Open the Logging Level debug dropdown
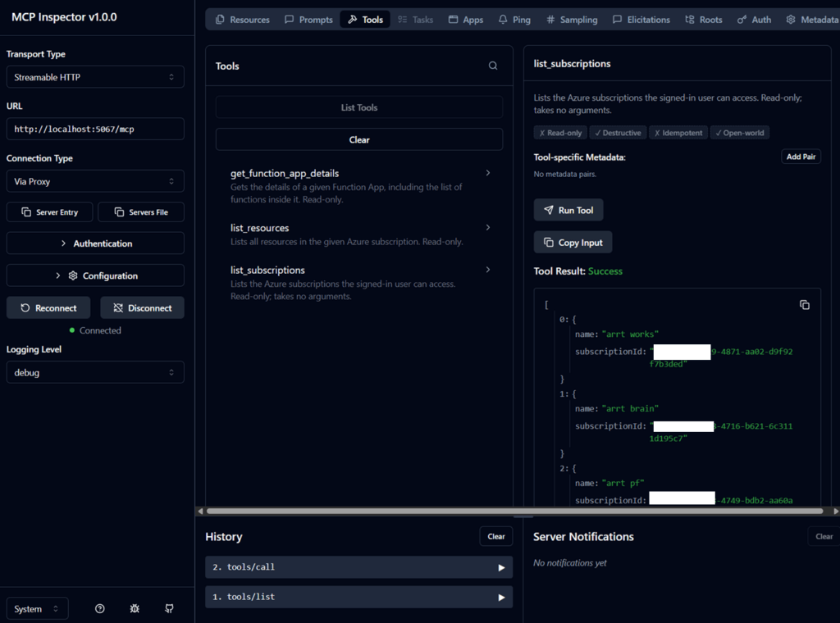This screenshot has height=623, width=840. [95, 372]
